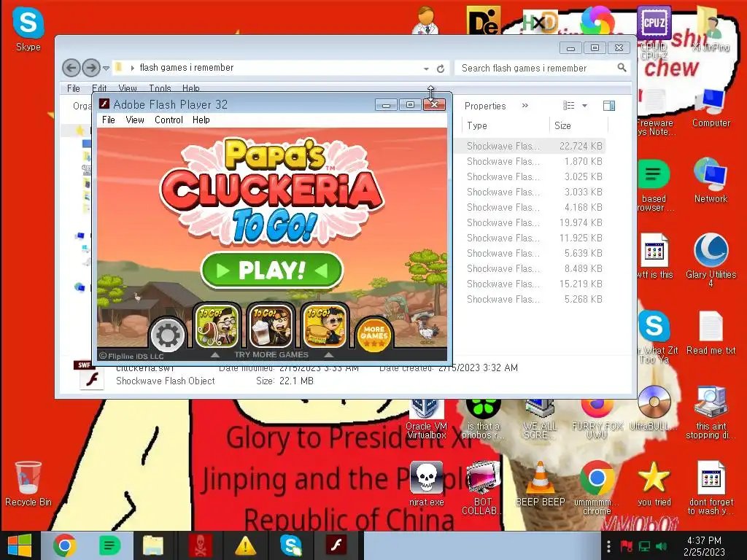Screen dimensions: 747x560
Task: Click the Properties toolbar button in Explorer
Action: [x=485, y=106]
